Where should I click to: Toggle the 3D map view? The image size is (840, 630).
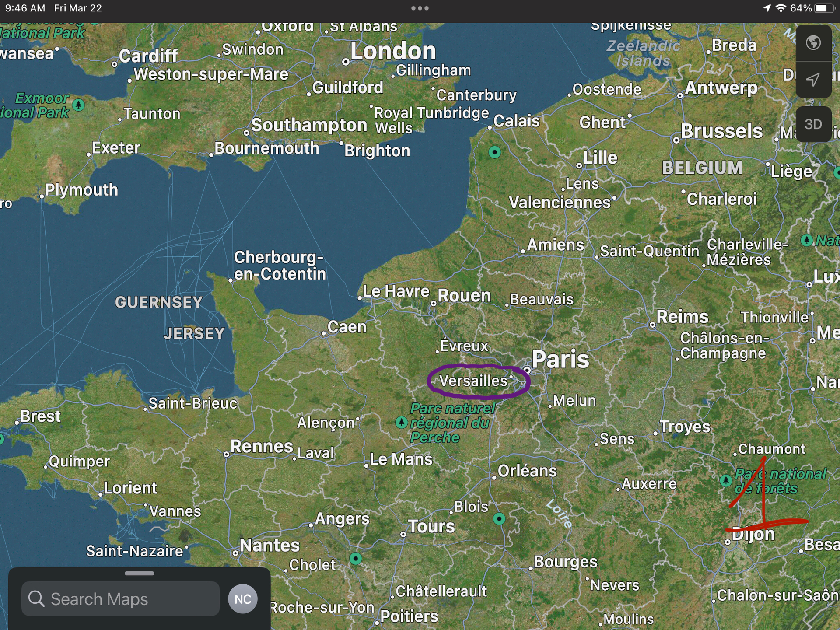point(813,124)
